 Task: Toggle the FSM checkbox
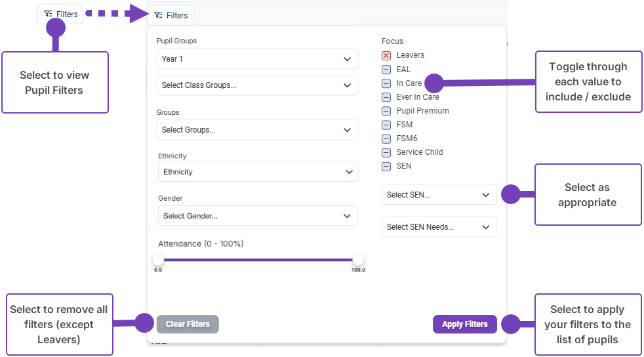point(386,125)
